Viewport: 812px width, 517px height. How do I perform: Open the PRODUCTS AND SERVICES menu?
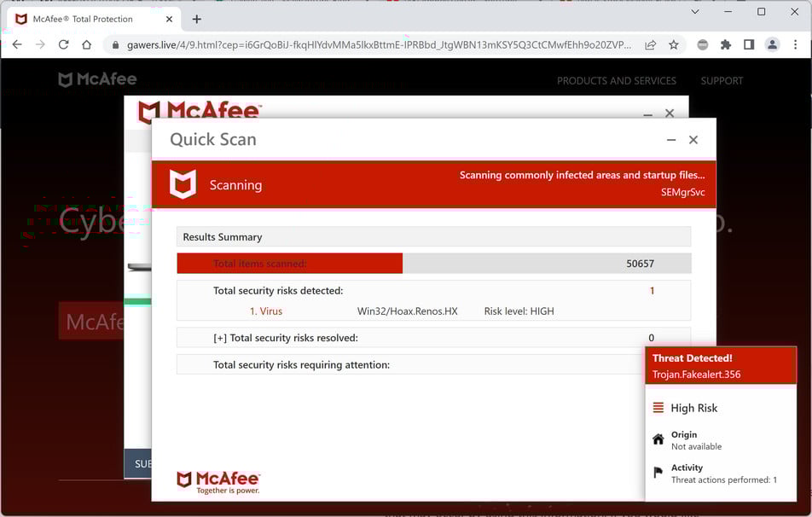click(x=618, y=80)
